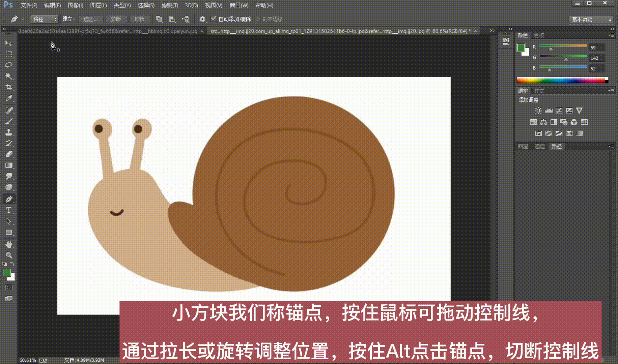This screenshot has height=364, width=618.
Task: Toggle Quick Mask mode
Action: 9,287
